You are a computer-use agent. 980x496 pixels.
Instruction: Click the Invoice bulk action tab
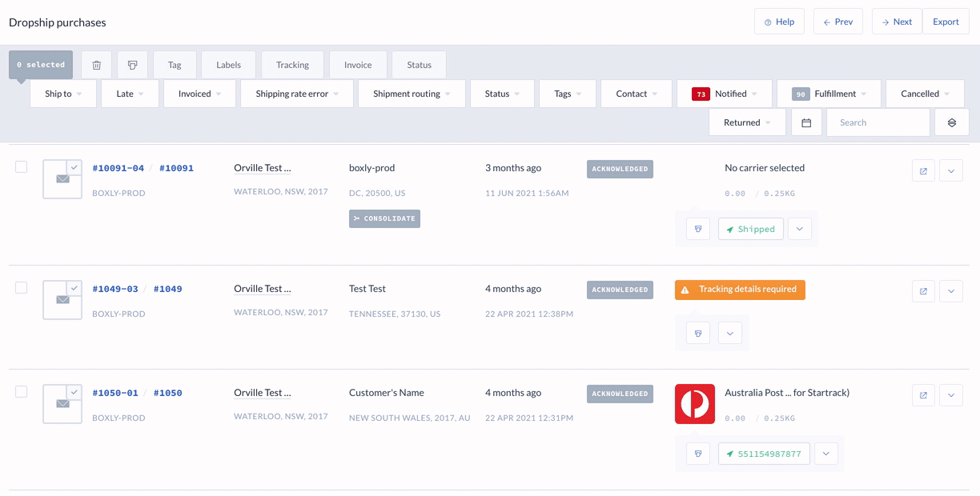pyautogui.click(x=358, y=65)
